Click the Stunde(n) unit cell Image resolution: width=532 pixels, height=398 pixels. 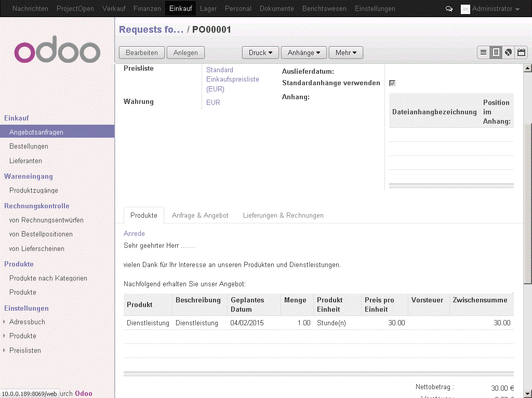331,323
